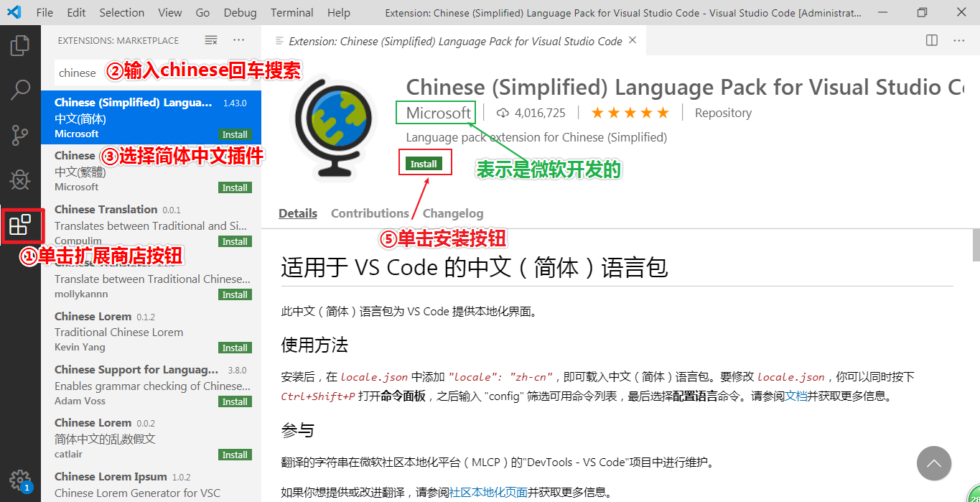Open the Terminal menu
The image size is (980, 502).
click(x=291, y=12)
